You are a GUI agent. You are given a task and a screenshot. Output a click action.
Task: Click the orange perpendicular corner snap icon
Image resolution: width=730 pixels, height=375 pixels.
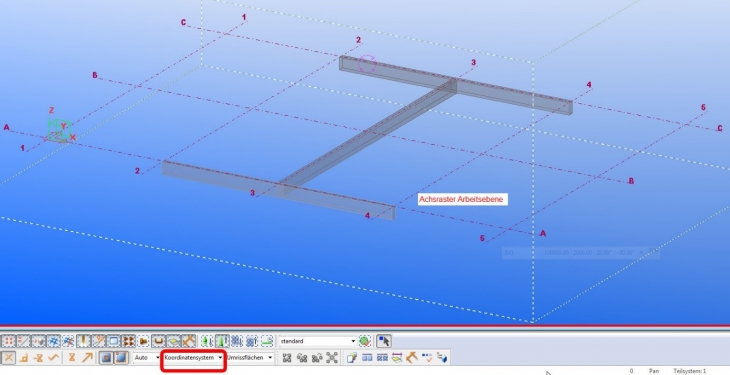[x=24, y=357]
